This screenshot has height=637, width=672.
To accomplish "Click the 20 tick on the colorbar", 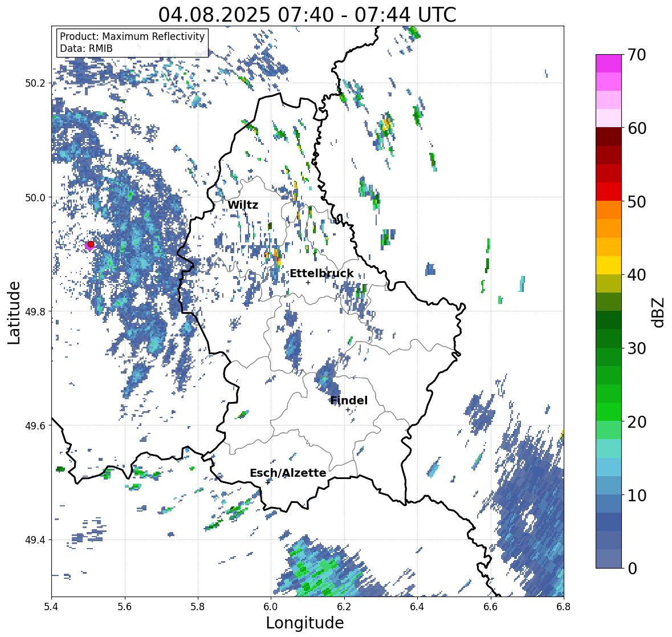I will (637, 422).
